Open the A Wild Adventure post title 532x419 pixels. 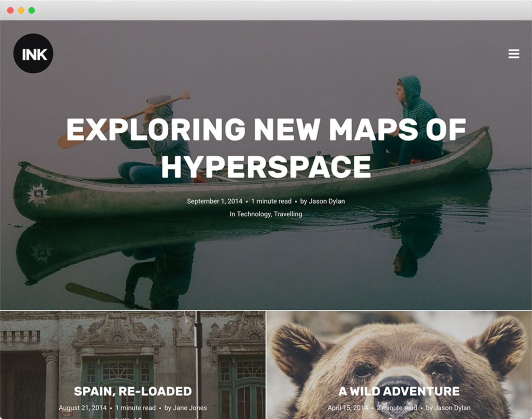tap(399, 391)
